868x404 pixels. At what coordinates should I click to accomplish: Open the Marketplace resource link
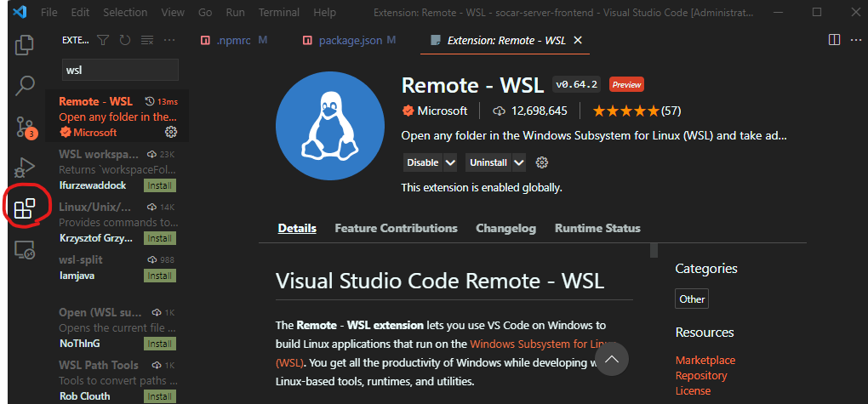tap(705, 360)
